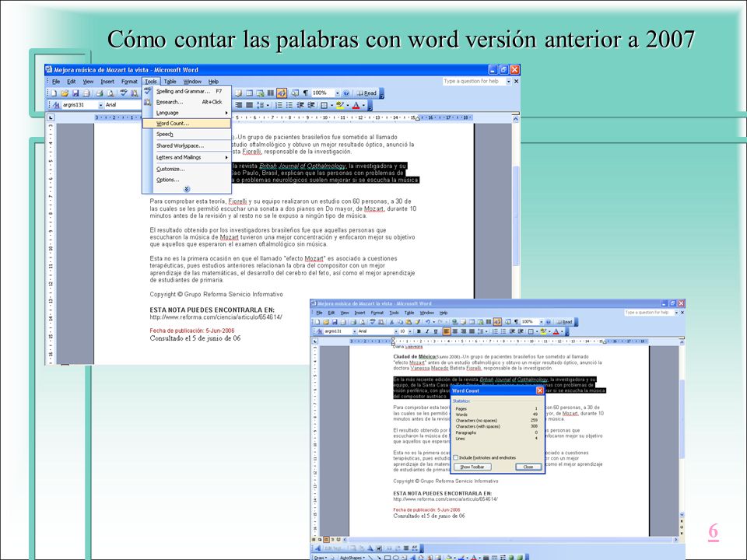This screenshot has height=560, width=747.
Task: Tick Include footnotes and endnotes checkbox
Action: pos(456,457)
